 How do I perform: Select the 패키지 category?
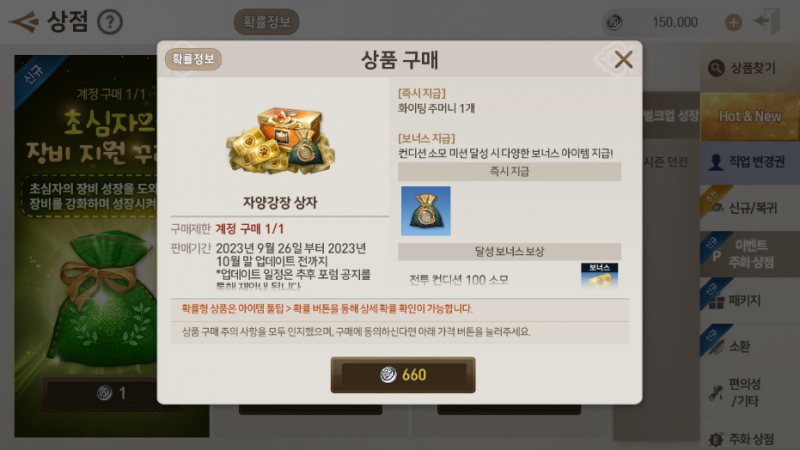(x=750, y=301)
